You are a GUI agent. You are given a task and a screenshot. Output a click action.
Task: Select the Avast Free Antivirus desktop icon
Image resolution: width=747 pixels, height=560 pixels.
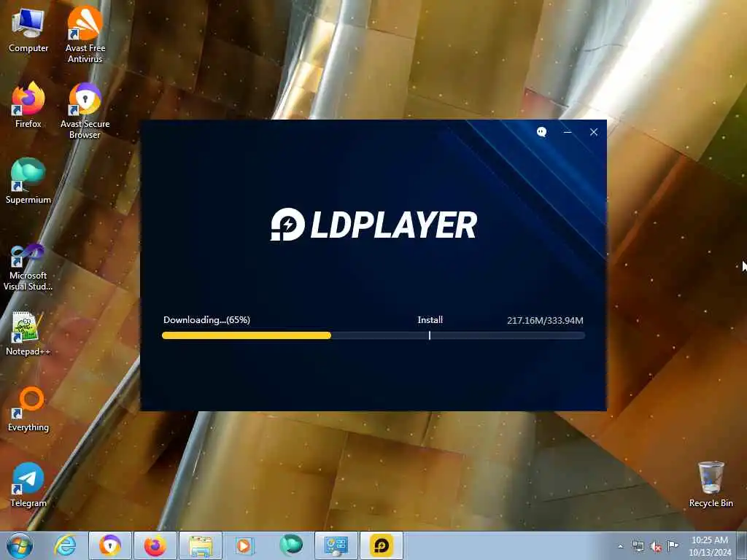(85, 34)
